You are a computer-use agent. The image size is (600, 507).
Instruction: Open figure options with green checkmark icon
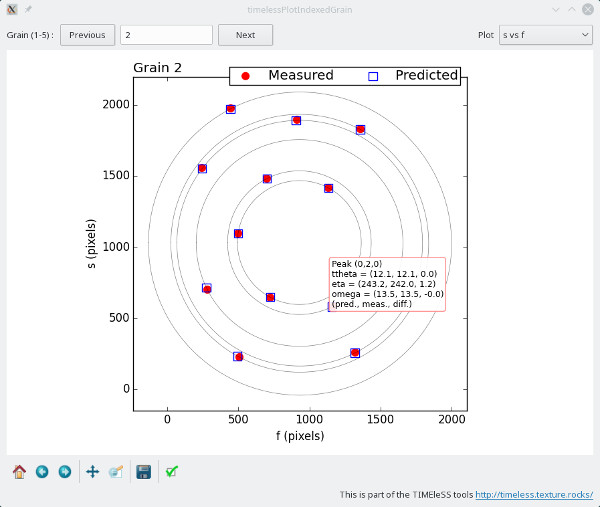[x=172, y=471]
